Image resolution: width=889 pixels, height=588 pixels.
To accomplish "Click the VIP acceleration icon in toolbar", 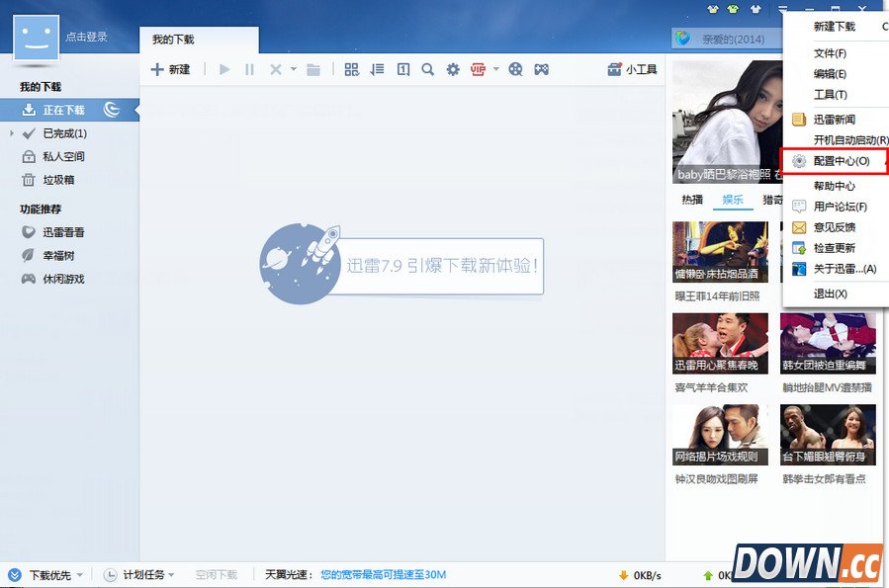I will click(480, 69).
